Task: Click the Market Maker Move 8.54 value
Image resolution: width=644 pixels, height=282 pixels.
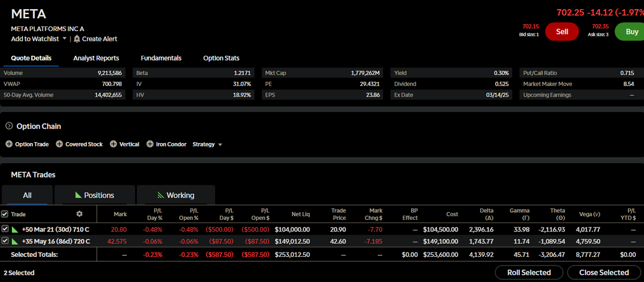Action: 628,84
